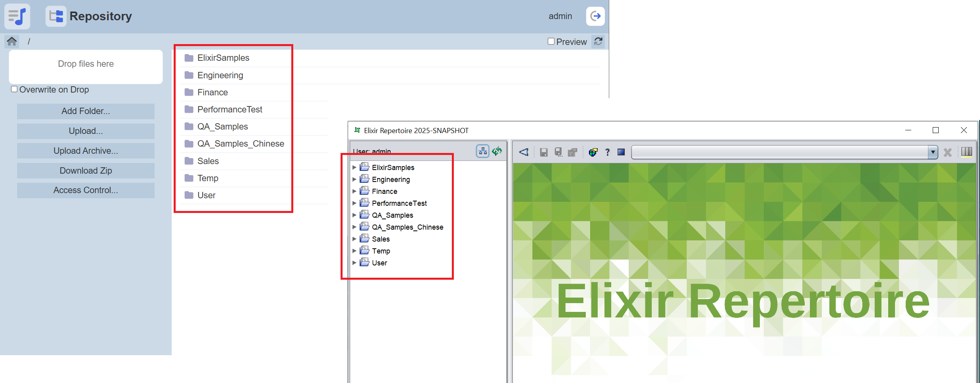
Task: Click the question mark help icon
Action: click(x=607, y=152)
